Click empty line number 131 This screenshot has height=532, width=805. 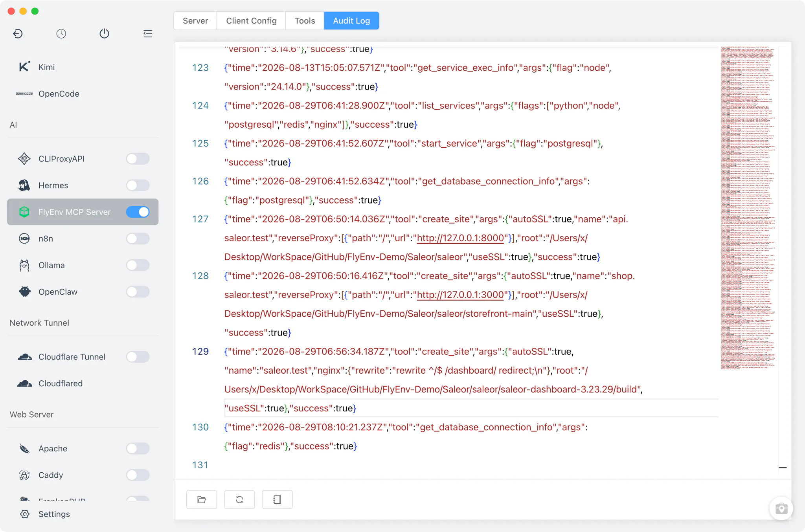point(200,465)
